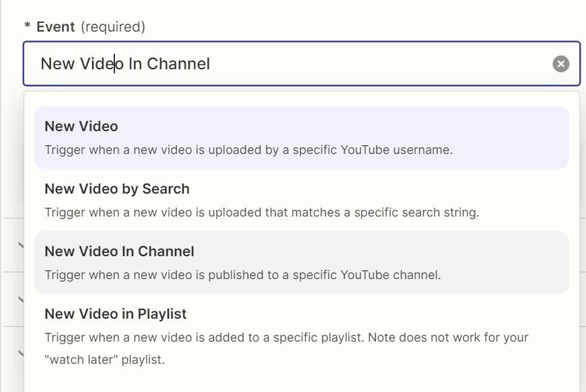Clear the Event field using the X icon

coord(560,64)
